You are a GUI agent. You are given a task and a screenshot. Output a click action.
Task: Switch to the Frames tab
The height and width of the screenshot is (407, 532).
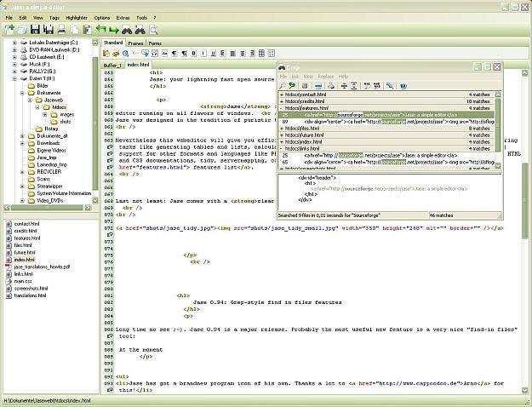pyautogui.click(x=135, y=42)
